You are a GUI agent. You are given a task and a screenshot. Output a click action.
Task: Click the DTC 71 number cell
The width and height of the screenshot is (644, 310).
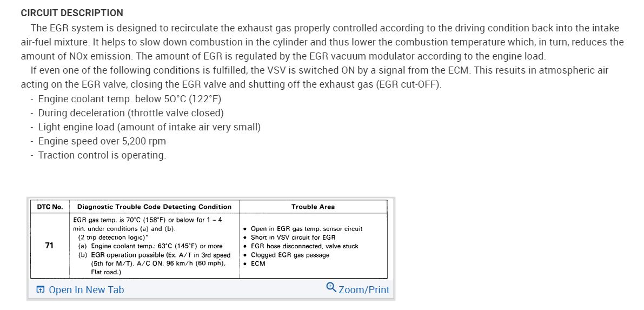click(49, 246)
